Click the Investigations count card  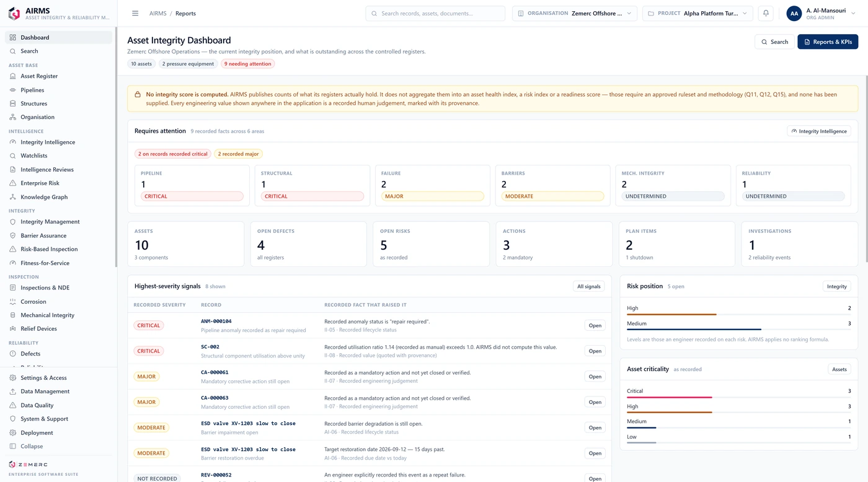coord(800,244)
